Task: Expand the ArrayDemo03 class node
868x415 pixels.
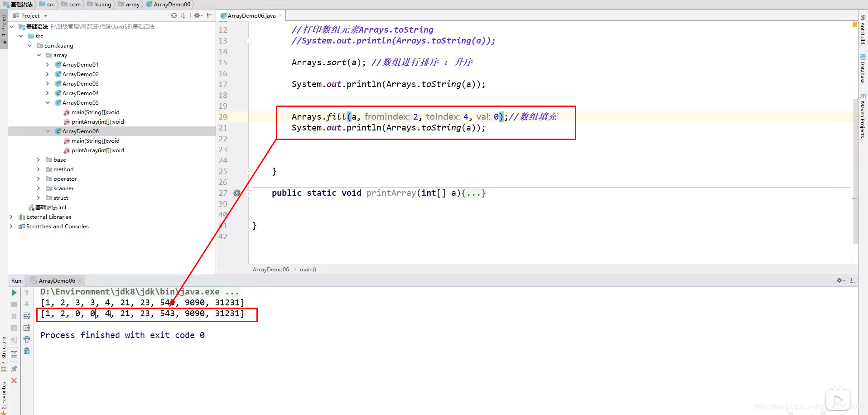Action: 48,84
